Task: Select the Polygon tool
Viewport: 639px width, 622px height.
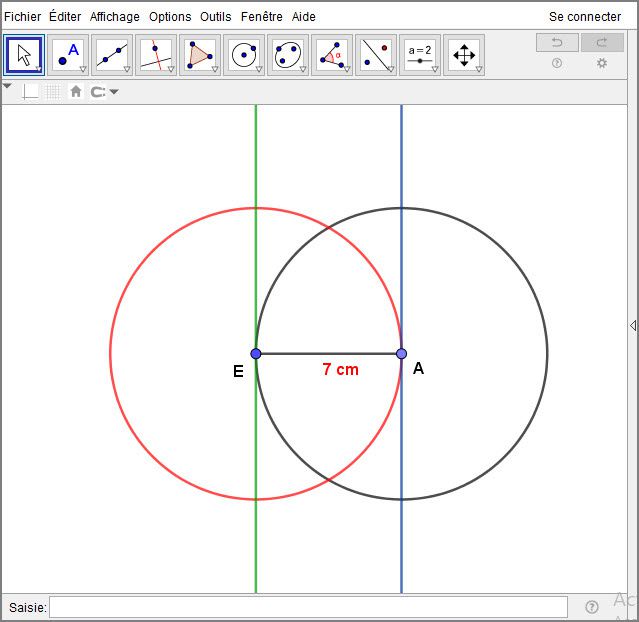Action: point(200,55)
